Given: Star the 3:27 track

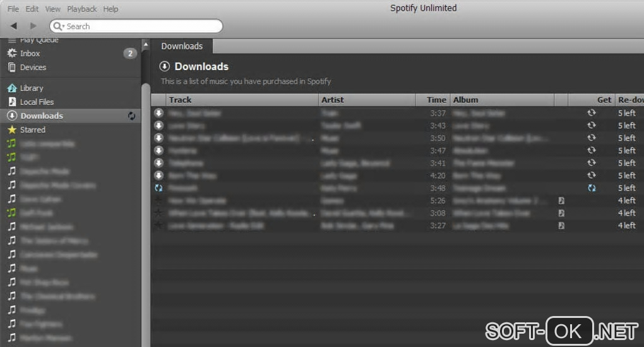Looking at the screenshot, I should [158, 225].
